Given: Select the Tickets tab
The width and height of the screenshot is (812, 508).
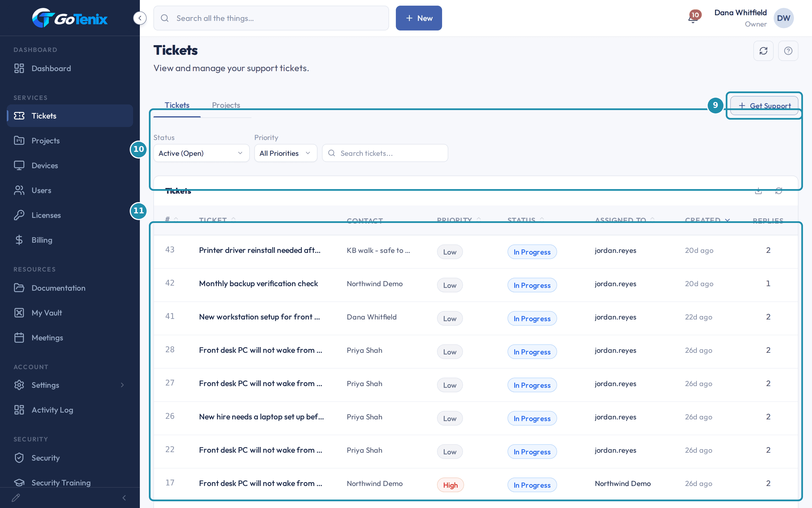Looking at the screenshot, I should tap(177, 105).
